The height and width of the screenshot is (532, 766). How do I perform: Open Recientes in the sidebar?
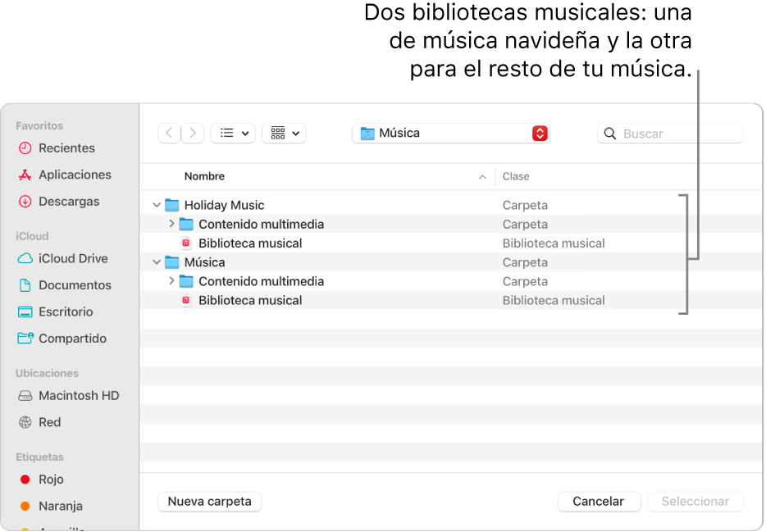point(67,148)
